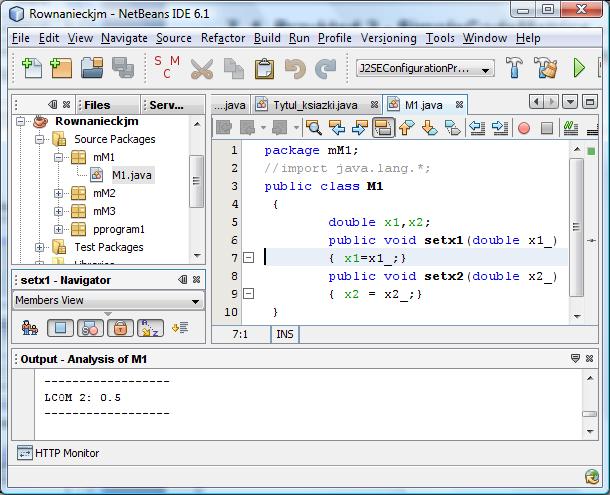Click the Shift Line Left icon
Viewport: 610px width, 495px height.
(477, 127)
